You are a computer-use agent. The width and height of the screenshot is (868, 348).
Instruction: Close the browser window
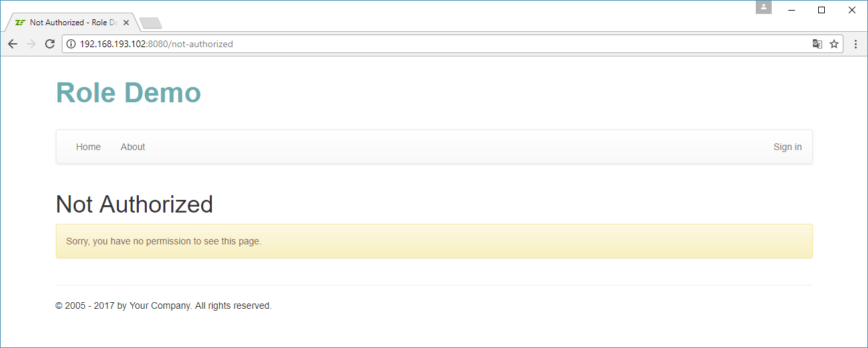(852, 10)
